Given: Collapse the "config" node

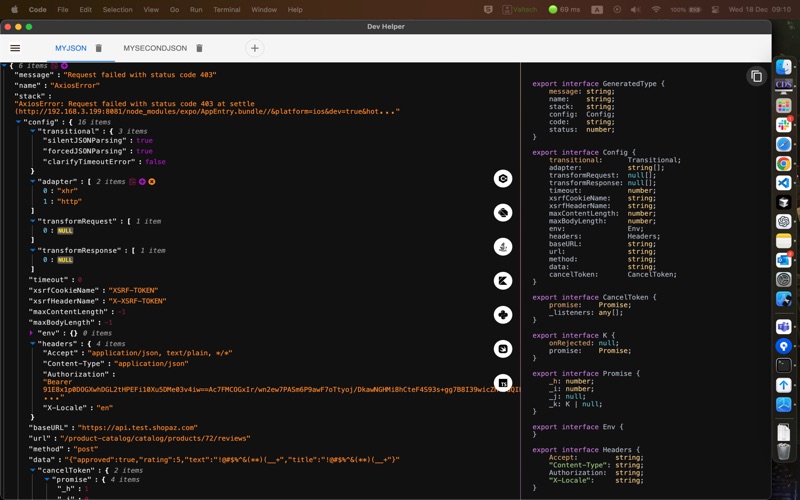Looking at the screenshot, I should [x=18, y=122].
